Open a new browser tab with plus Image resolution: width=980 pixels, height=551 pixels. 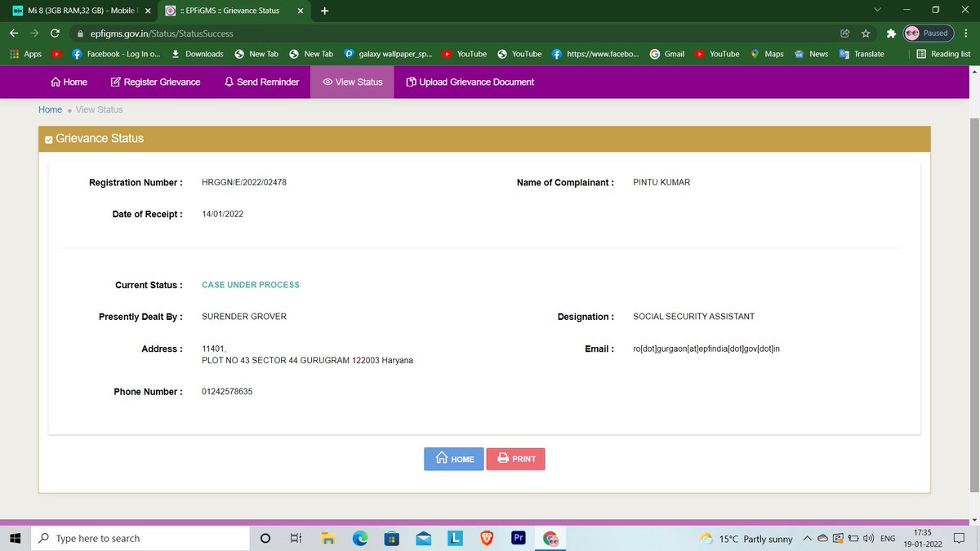click(324, 11)
